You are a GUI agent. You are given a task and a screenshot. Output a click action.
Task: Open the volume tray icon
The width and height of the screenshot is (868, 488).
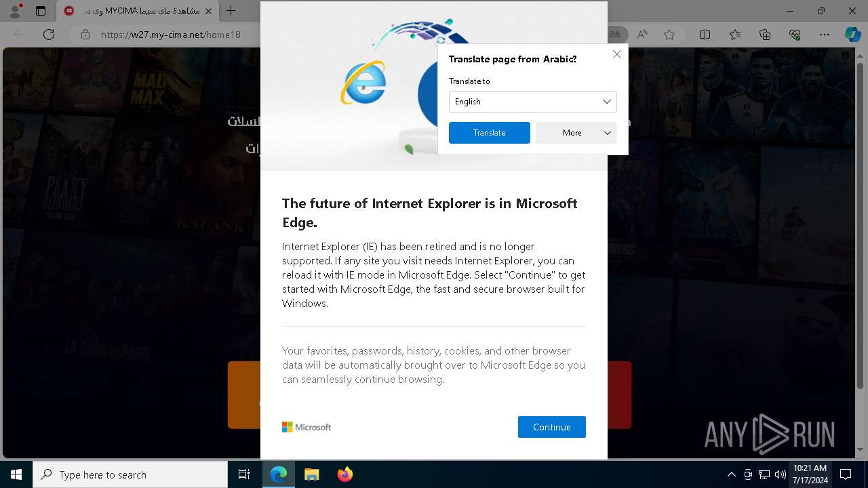coord(781,474)
